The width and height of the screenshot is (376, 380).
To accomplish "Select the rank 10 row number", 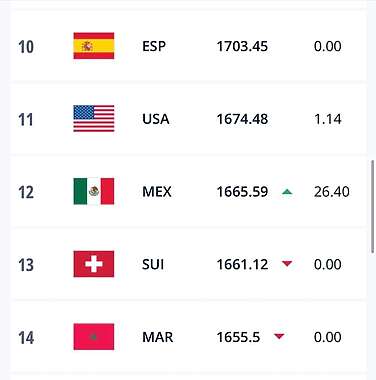I will [26, 47].
